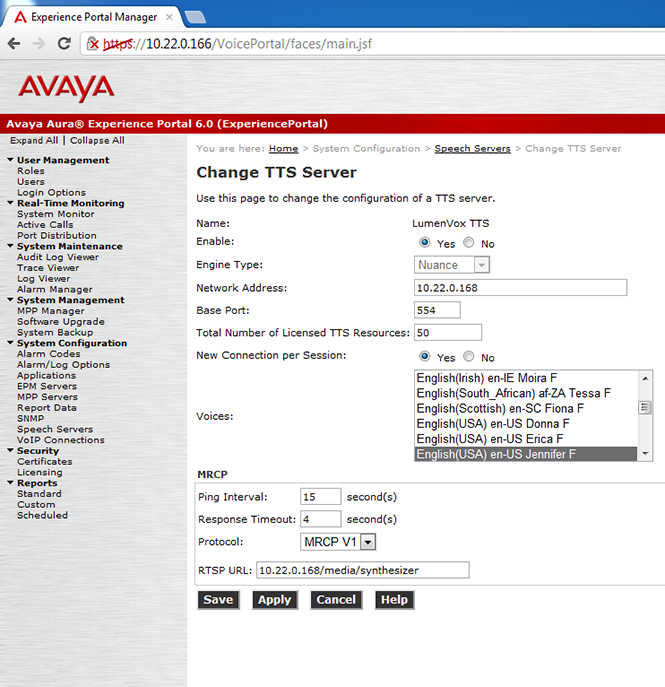This screenshot has width=665, height=687.
Task: Open Roles in the sidebar
Action: (31, 170)
